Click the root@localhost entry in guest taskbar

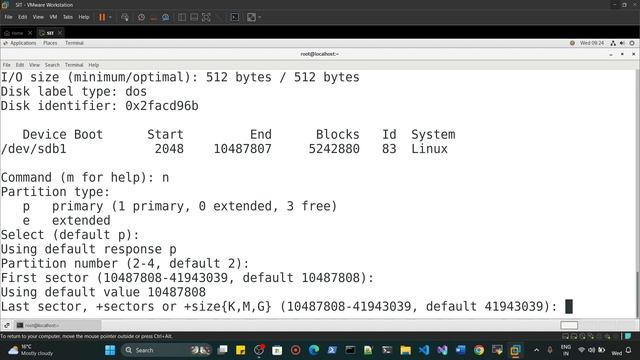pyautogui.click(x=58, y=325)
